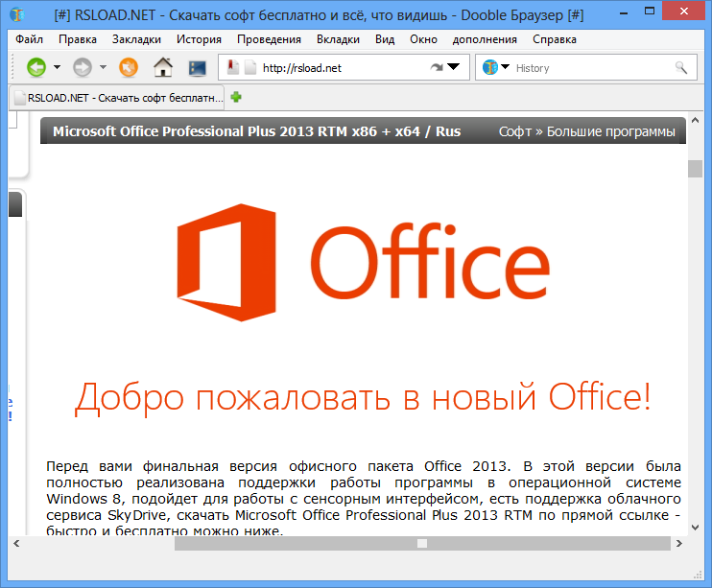712x588 pixels.
Task: Open the Правка menu
Action: point(78,39)
